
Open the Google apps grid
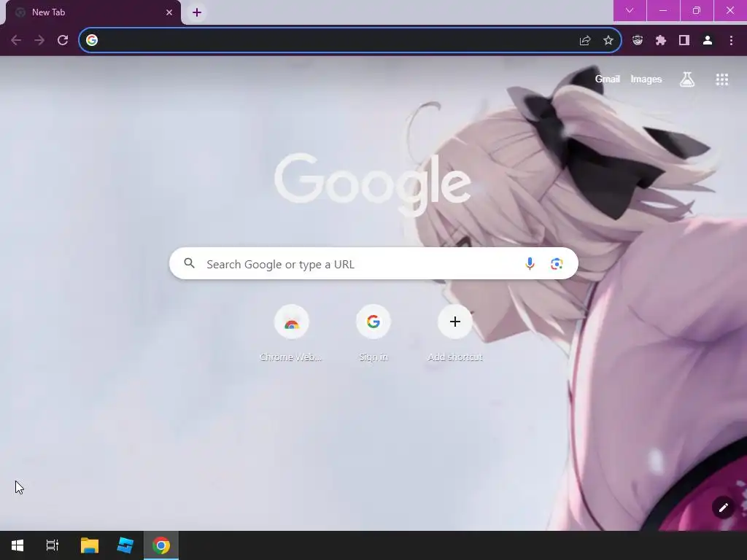pyautogui.click(x=722, y=79)
